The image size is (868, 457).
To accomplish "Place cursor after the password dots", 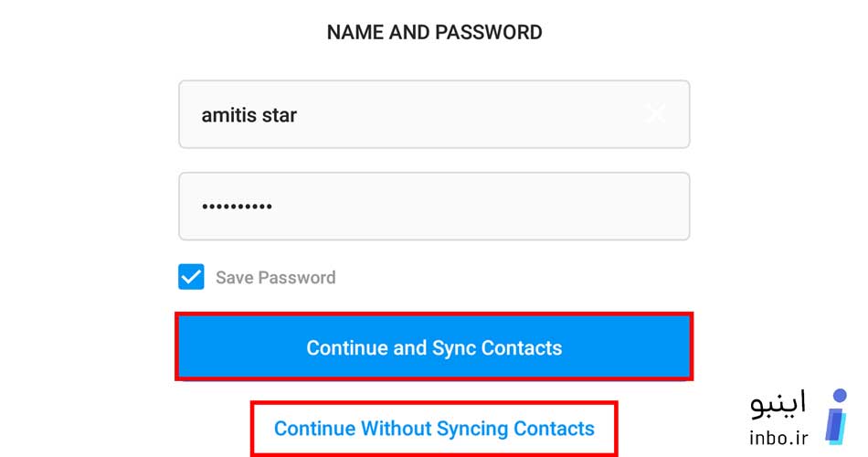I will coord(273,206).
